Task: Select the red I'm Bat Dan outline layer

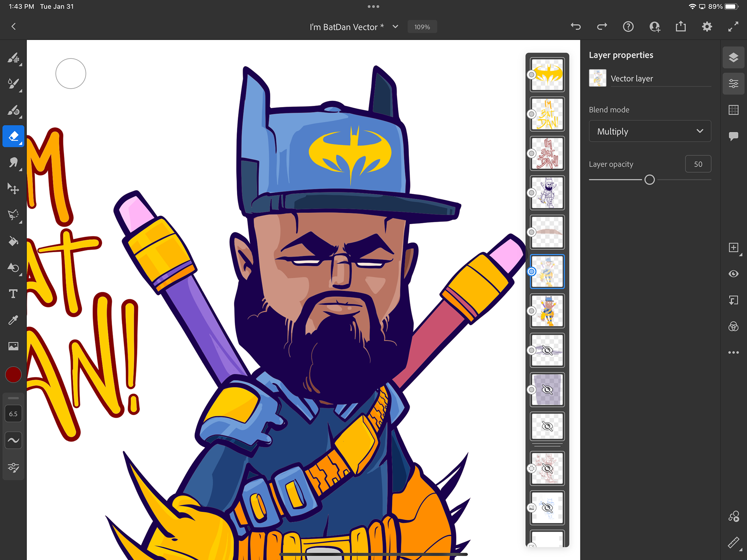Action: coord(547,153)
